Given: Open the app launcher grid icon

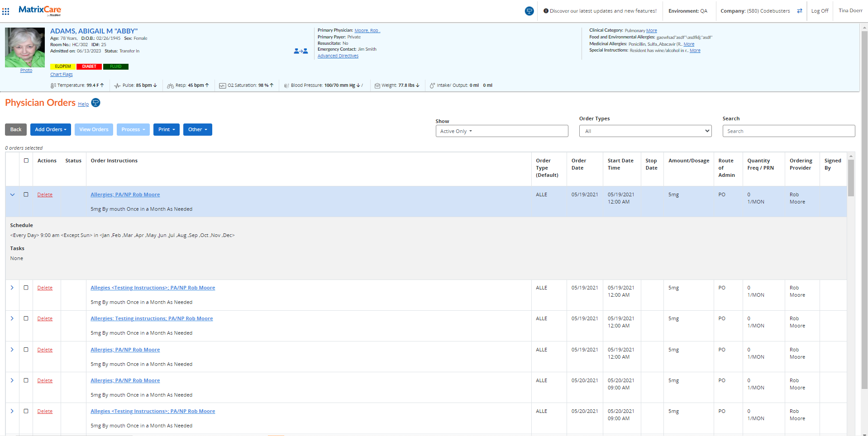Looking at the screenshot, I should click(5, 11).
